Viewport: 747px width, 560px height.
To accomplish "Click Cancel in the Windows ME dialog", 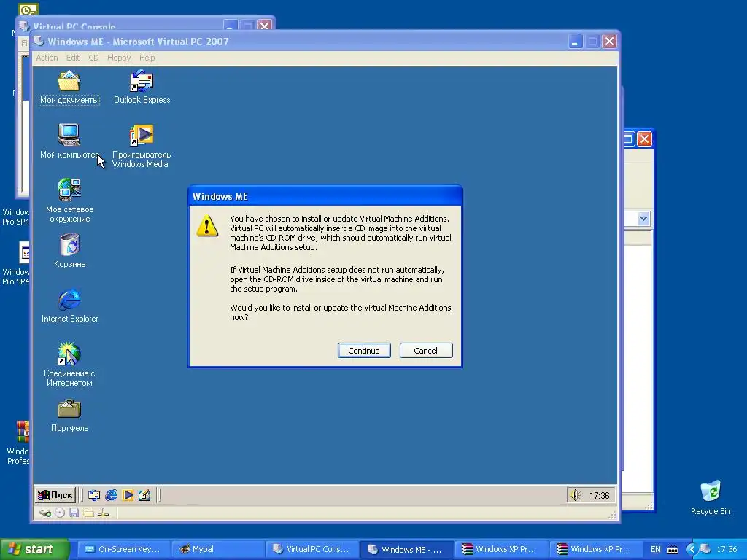I will tap(426, 351).
